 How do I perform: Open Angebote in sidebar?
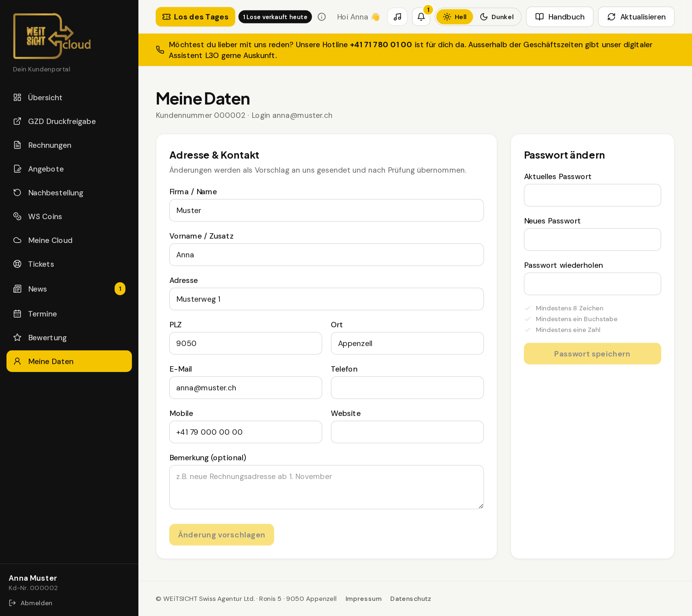click(x=69, y=169)
